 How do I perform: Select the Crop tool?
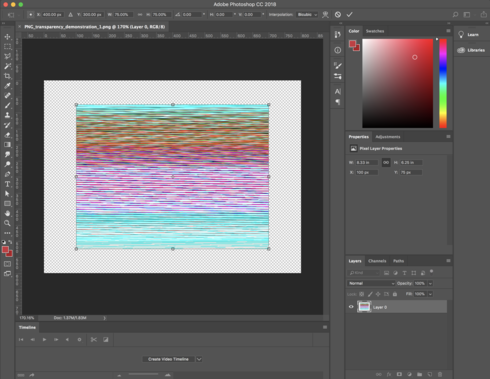(7, 76)
